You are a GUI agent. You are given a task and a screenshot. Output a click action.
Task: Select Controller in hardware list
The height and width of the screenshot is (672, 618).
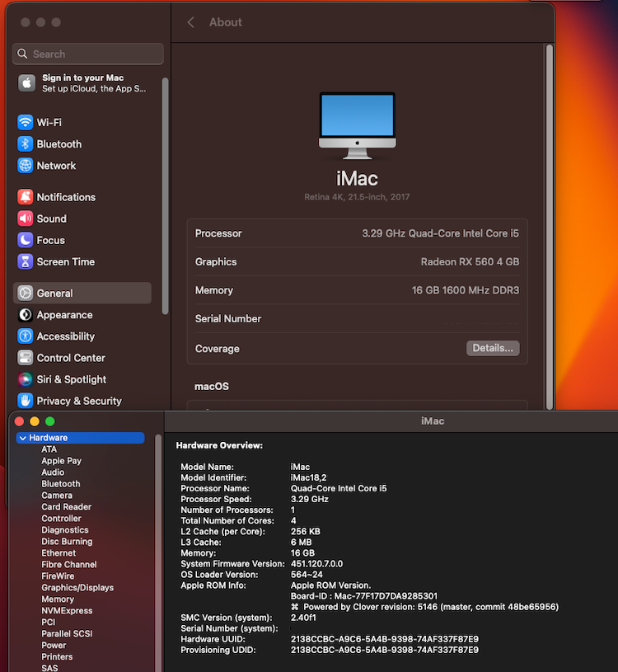tap(61, 519)
